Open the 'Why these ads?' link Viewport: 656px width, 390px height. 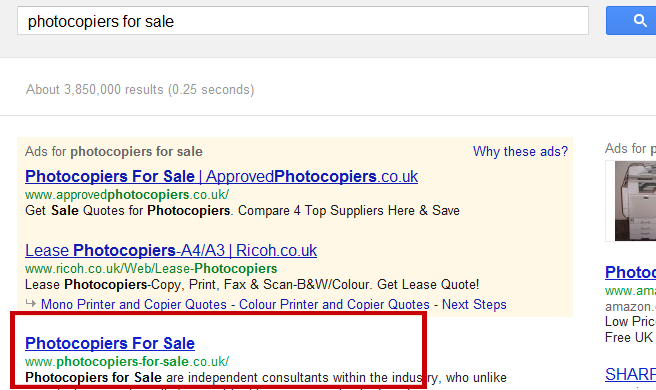point(520,151)
